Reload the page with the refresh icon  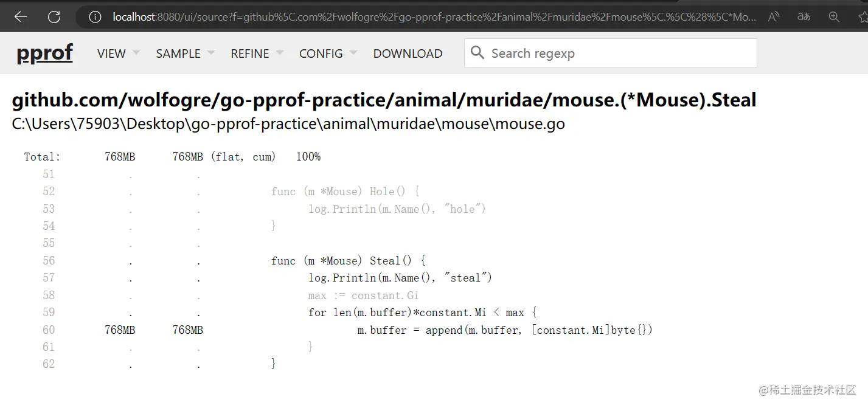(54, 16)
